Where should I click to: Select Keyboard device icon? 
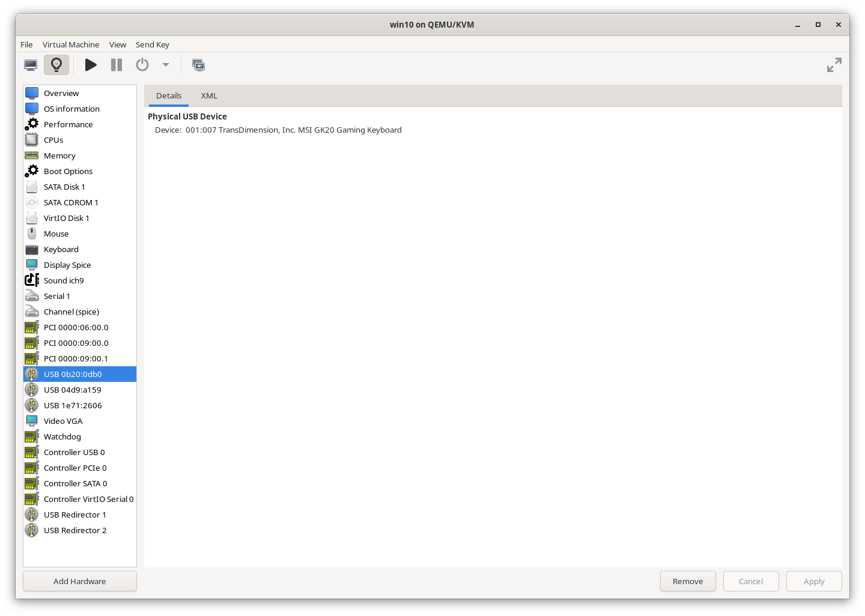point(32,249)
